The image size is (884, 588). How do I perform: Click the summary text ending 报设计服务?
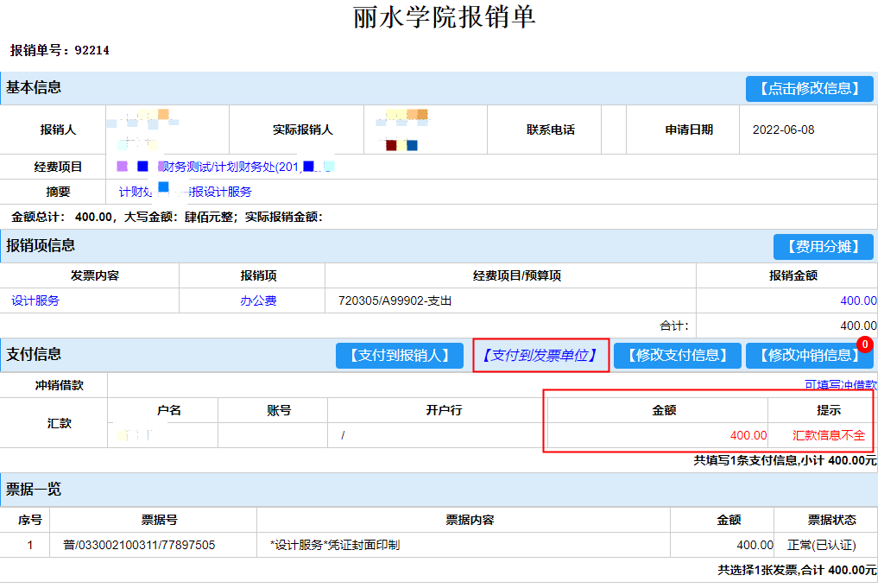(185, 192)
